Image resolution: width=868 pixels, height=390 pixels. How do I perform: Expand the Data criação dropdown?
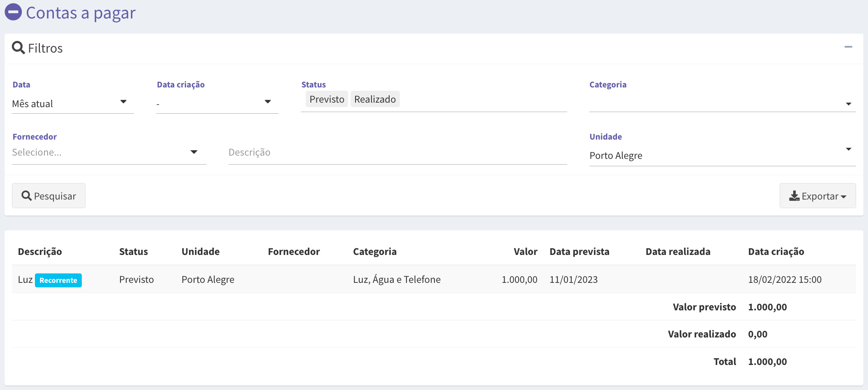217,103
